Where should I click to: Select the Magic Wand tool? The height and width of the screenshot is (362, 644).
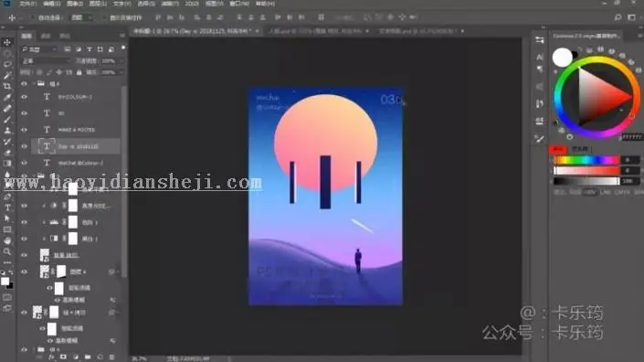click(7, 75)
